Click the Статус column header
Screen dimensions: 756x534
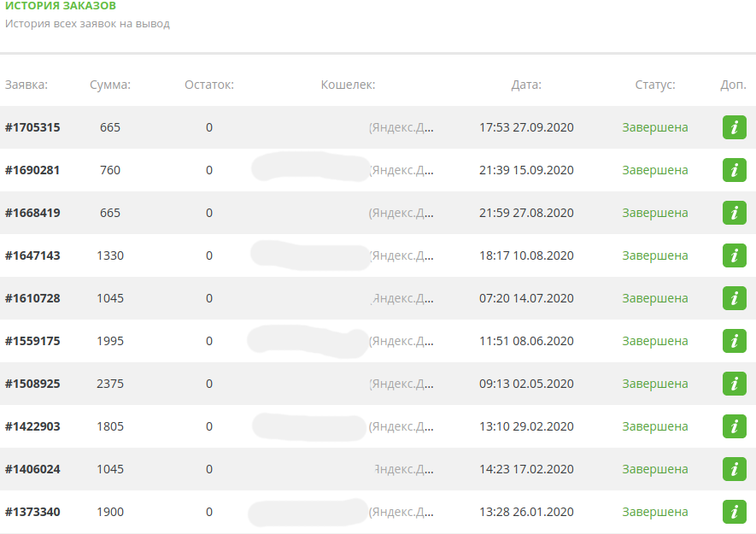tap(655, 85)
